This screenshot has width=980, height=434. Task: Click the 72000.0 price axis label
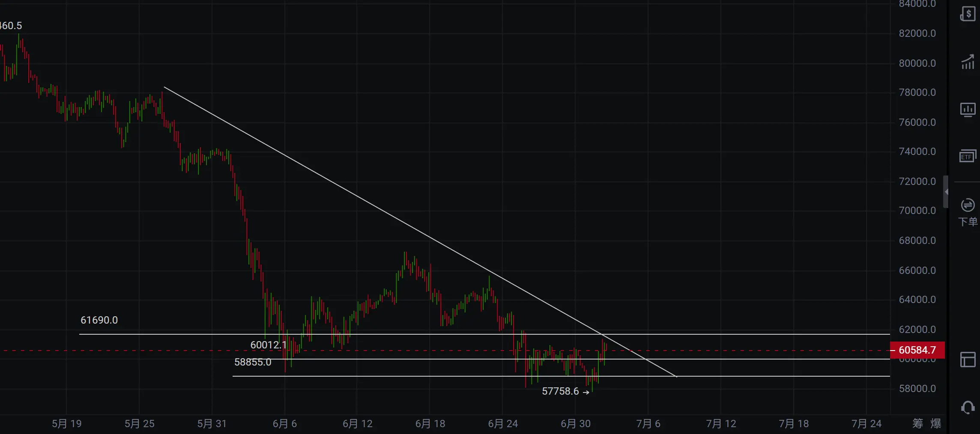click(917, 181)
